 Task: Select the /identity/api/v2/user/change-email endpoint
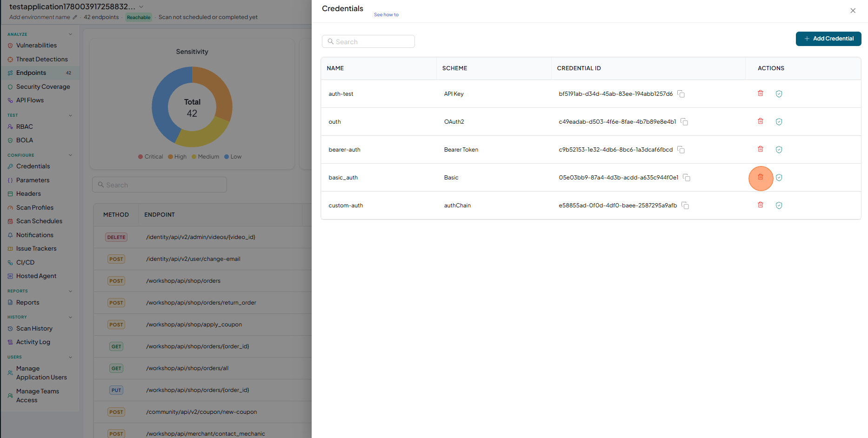[x=193, y=259]
